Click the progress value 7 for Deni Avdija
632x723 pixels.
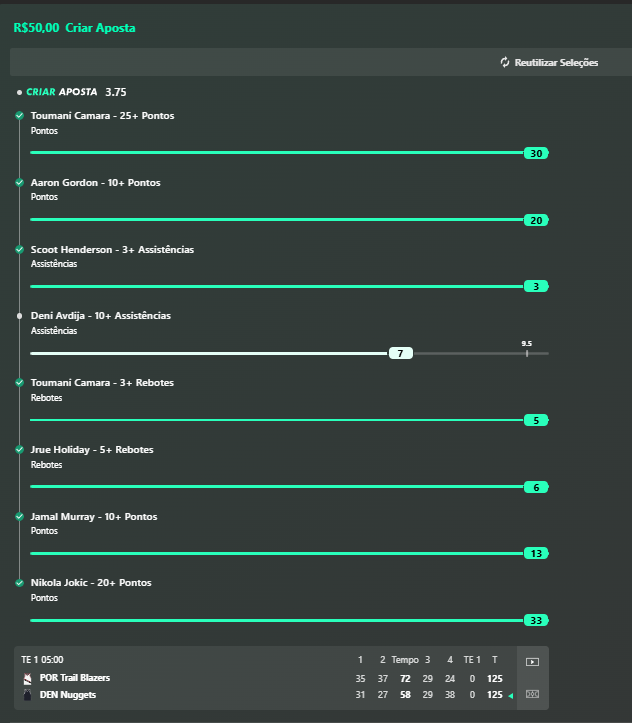[401, 353]
